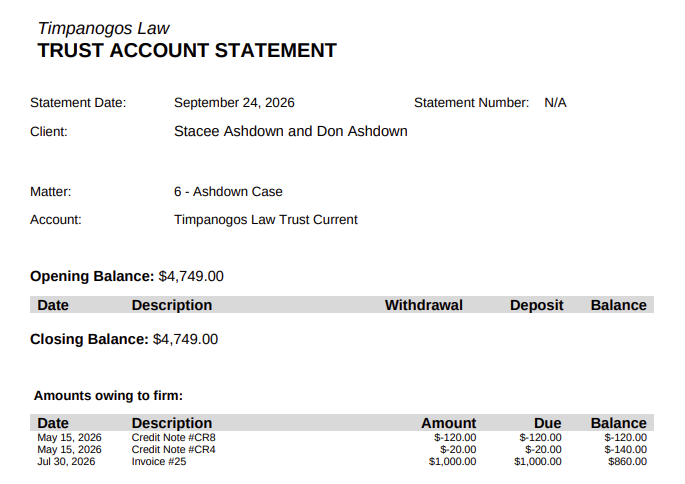This screenshot has width=685, height=484.
Task: Click the Deposit column header
Action: pyautogui.click(x=536, y=305)
